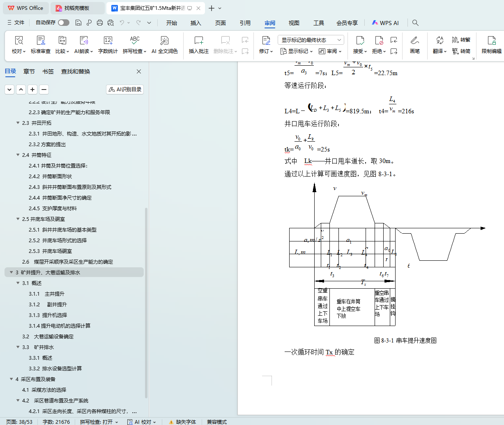Click the AI识别目录 button
The image size is (504, 425).
(x=125, y=89)
